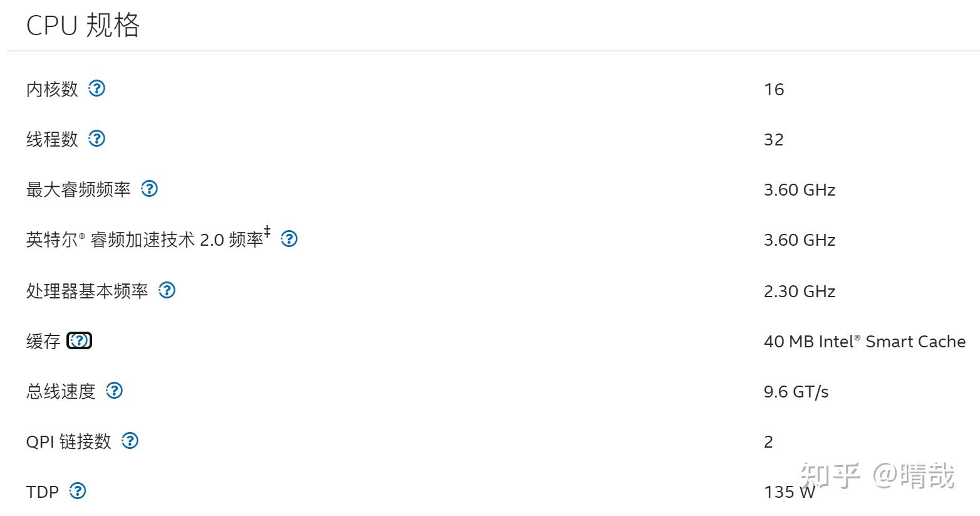Click the CPU 规格 section heading
Viewport: 980px width, 516px height.
click(83, 26)
